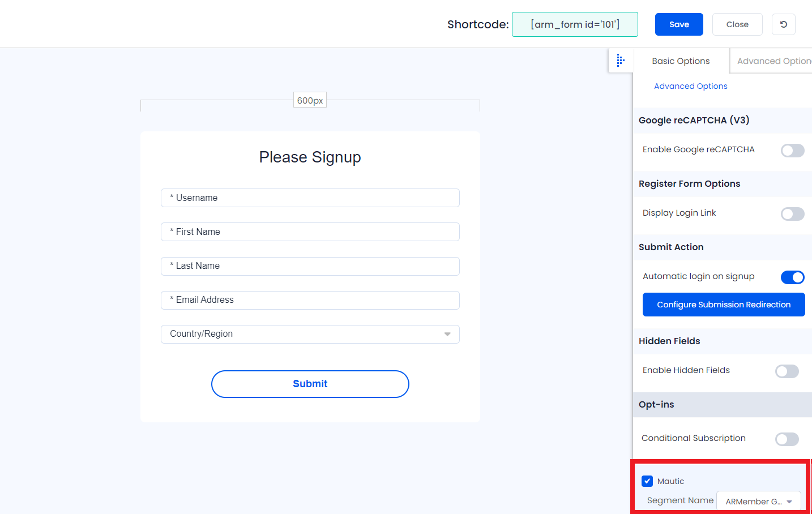Image resolution: width=812 pixels, height=514 pixels.
Task: Switch to Basic Options tab
Action: pyautogui.click(x=681, y=61)
